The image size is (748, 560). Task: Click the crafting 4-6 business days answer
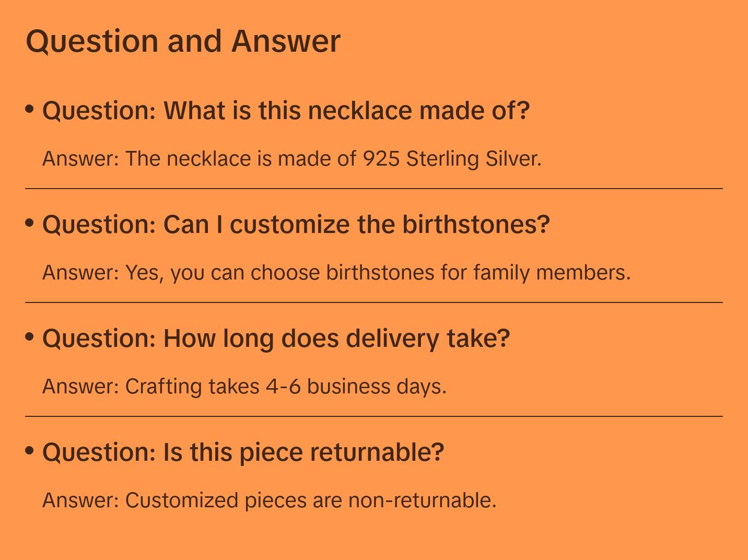point(244,386)
